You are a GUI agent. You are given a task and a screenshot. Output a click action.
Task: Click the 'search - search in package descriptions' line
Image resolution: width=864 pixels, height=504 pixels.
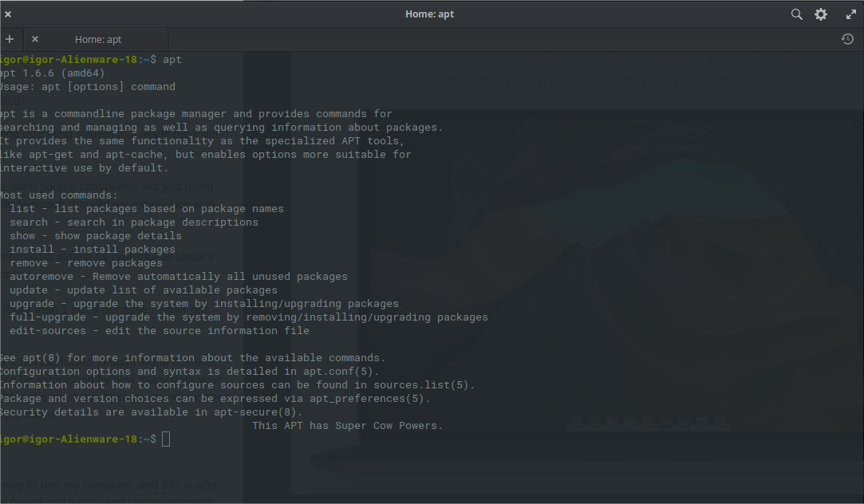pos(134,222)
